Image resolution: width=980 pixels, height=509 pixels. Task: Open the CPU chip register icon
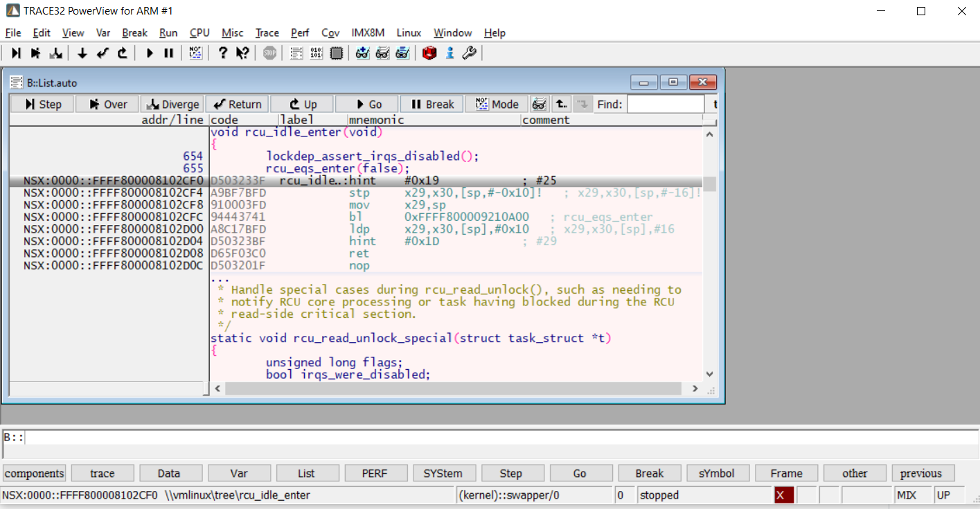(337, 53)
